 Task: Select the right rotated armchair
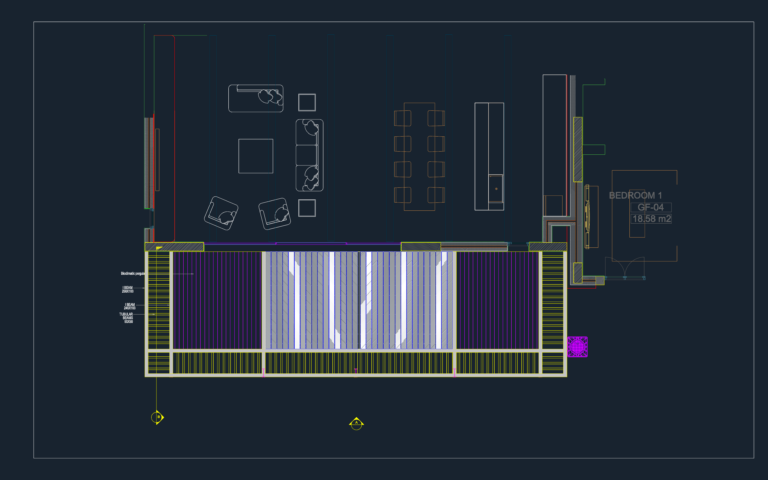pos(275,214)
